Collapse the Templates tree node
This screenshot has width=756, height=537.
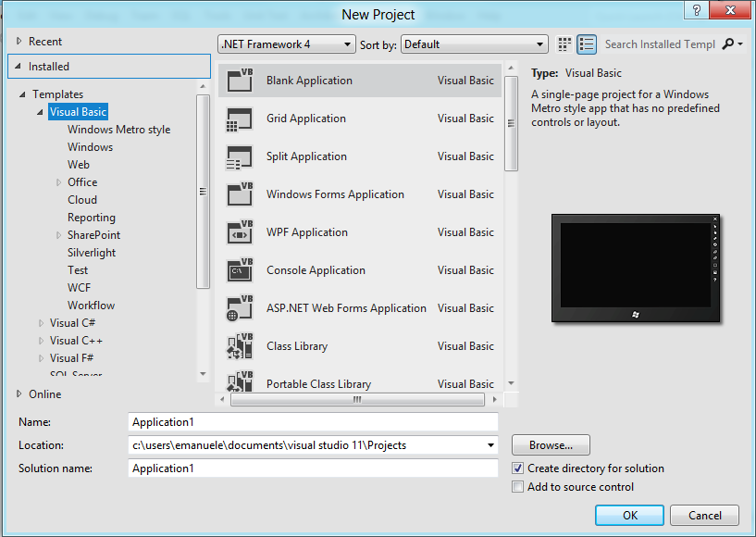[x=22, y=94]
